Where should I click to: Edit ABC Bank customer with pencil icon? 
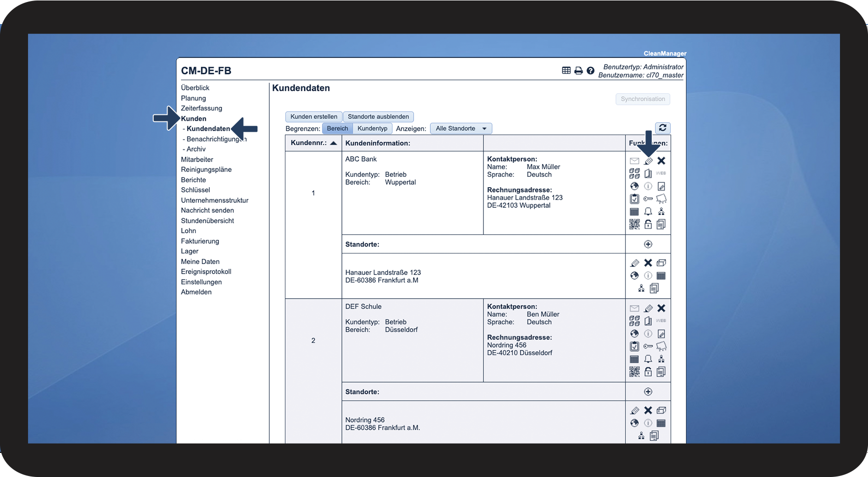pos(648,161)
